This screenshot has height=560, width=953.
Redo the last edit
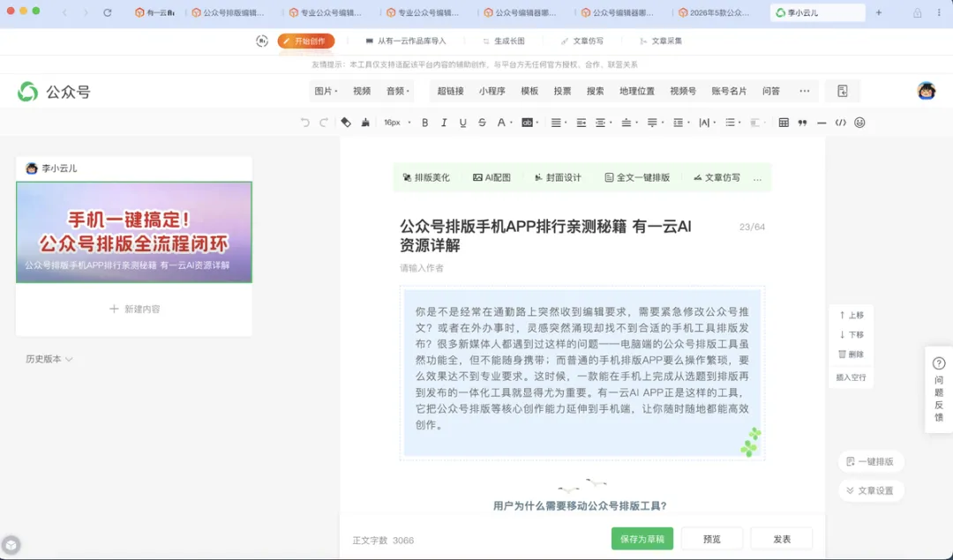pos(324,123)
